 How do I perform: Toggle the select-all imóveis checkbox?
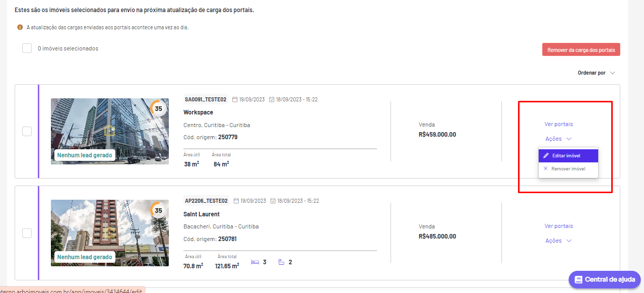[x=27, y=48]
